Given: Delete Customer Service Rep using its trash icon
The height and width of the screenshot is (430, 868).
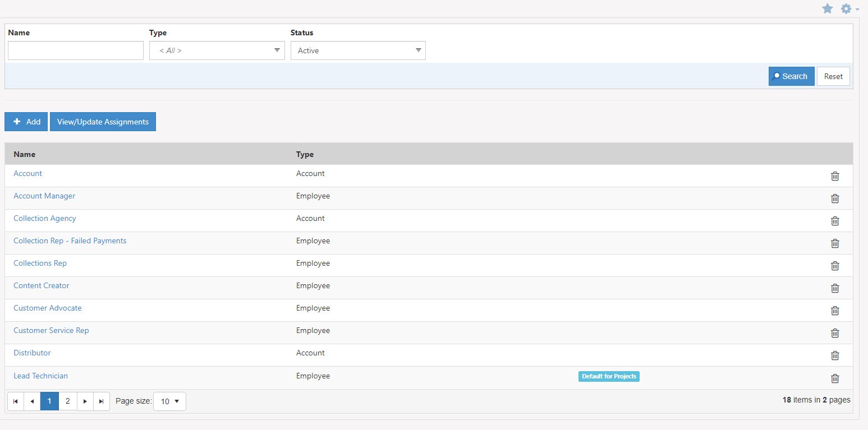Looking at the screenshot, I should [835, 332].
